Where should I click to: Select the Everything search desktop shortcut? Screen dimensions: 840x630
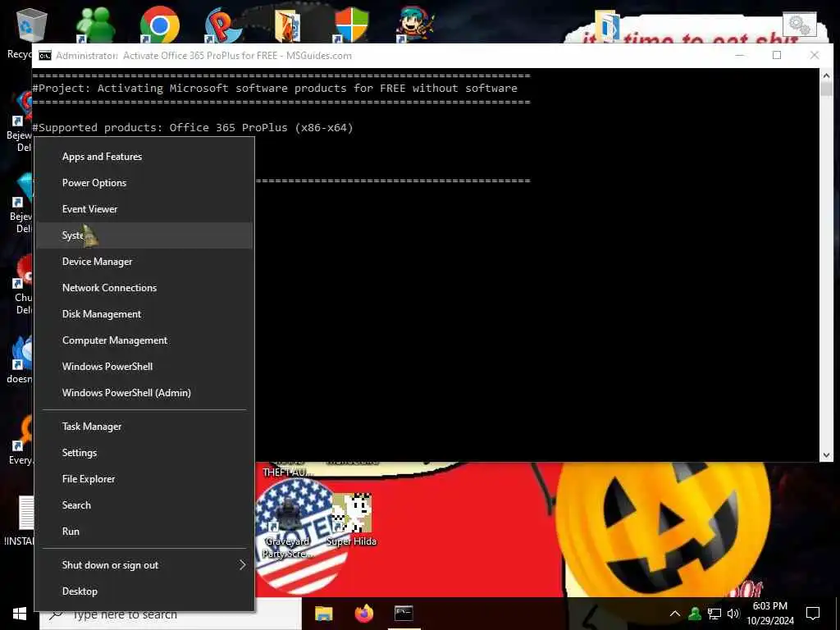pos(22,441)
